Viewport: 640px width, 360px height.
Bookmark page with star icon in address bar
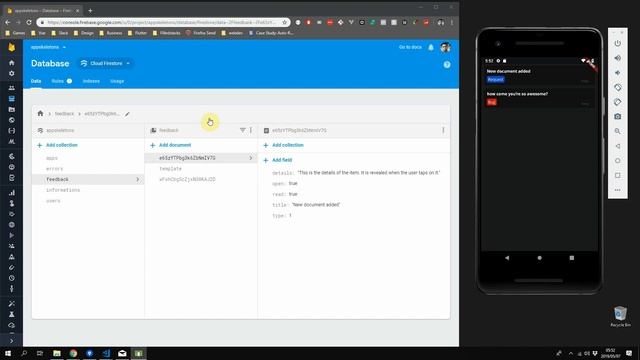[285, 22]
